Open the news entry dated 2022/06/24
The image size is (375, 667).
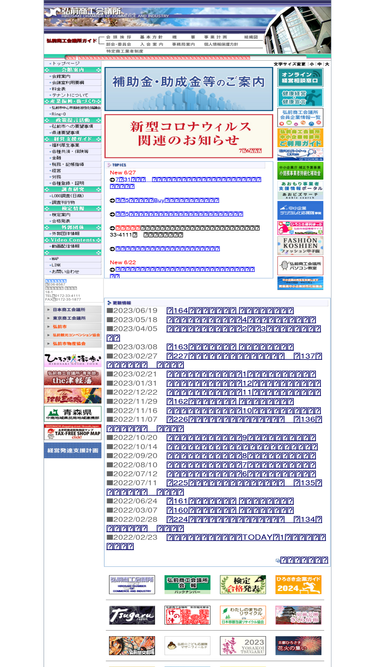230,501
